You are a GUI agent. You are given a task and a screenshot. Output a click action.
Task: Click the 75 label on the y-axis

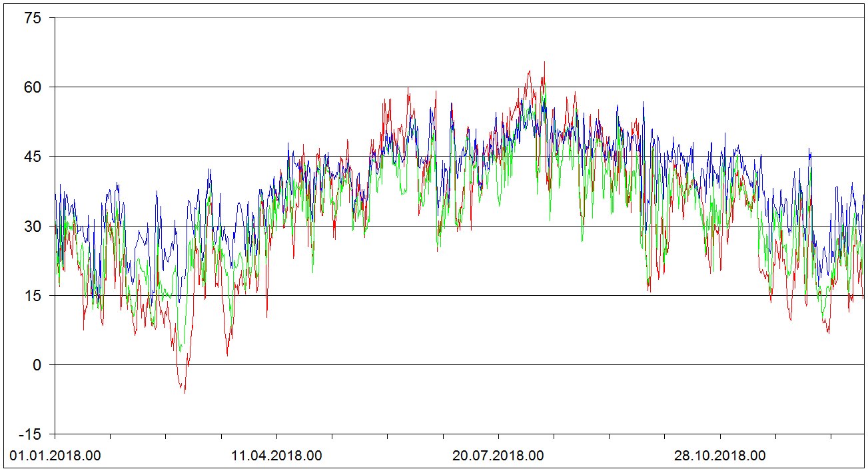(32, 19)
